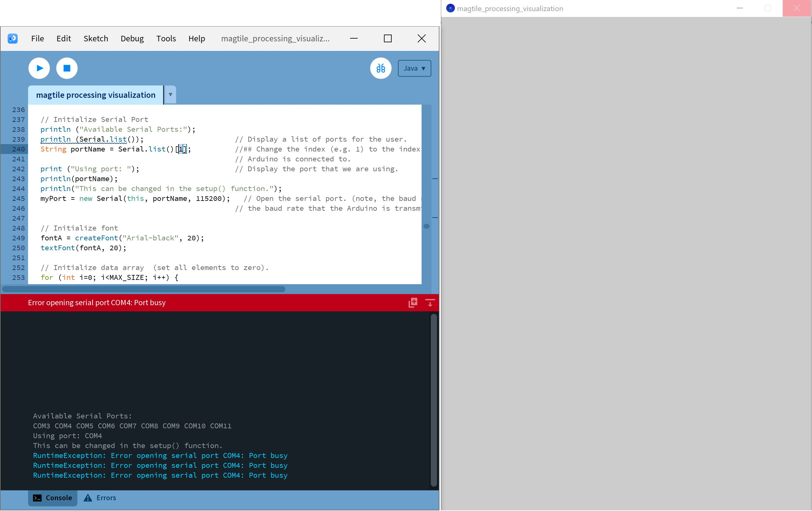The width and height of the screenshot is (812, 511).
Task: Click the console vertical scrollbar
Action: click(x=434, y=400)
